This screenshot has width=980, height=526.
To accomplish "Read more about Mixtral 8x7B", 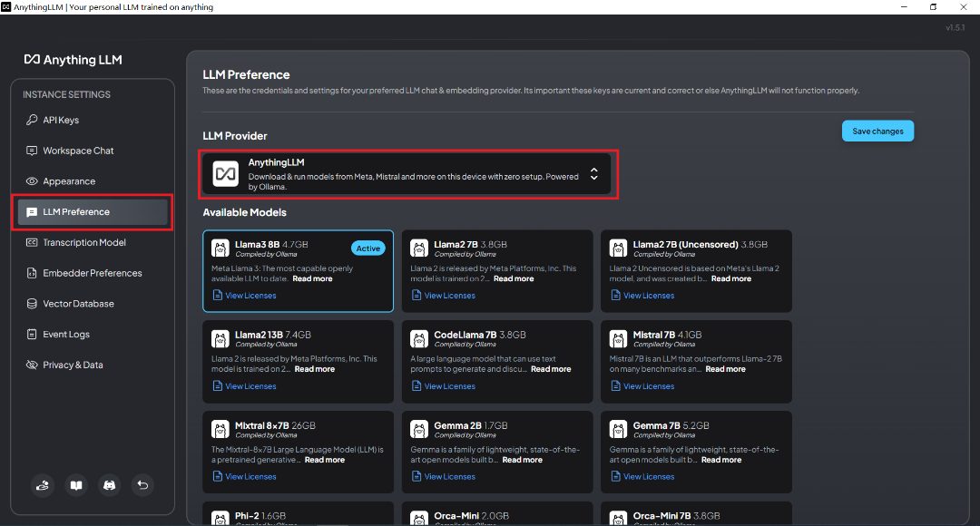I will (324, 460).
